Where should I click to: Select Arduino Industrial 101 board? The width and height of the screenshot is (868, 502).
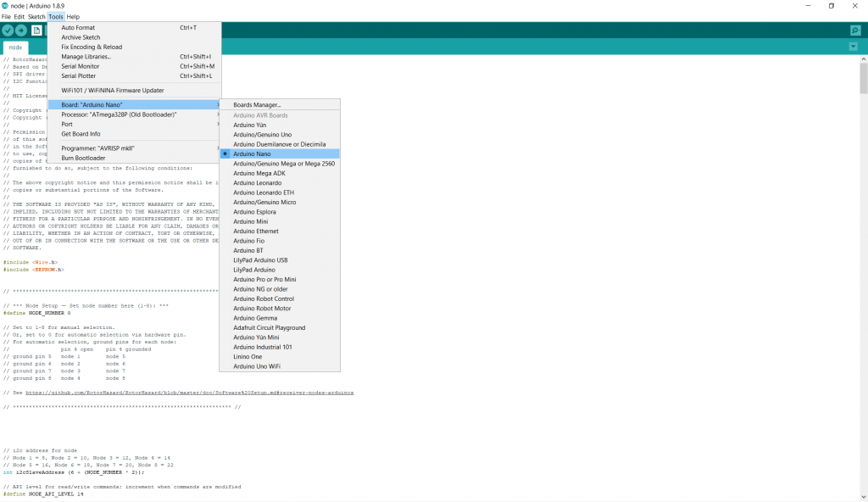280,347
